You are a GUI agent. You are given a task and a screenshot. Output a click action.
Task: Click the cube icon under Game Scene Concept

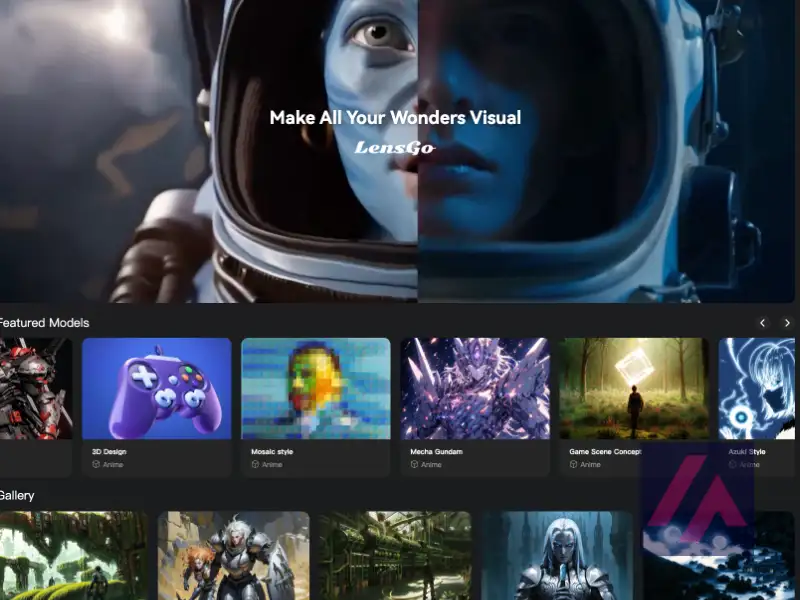click(x=573, y=464)
